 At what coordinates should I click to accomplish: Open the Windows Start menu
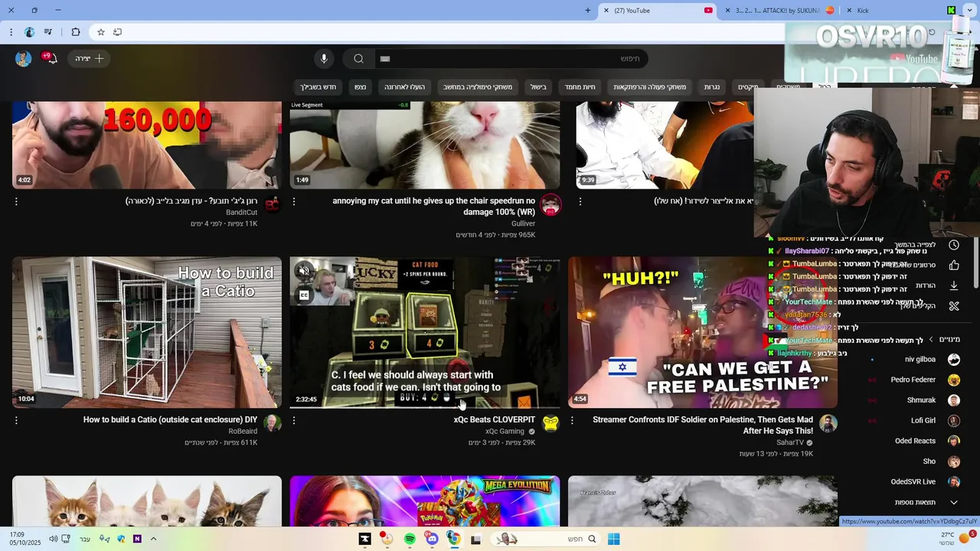[x=613, y=539]
